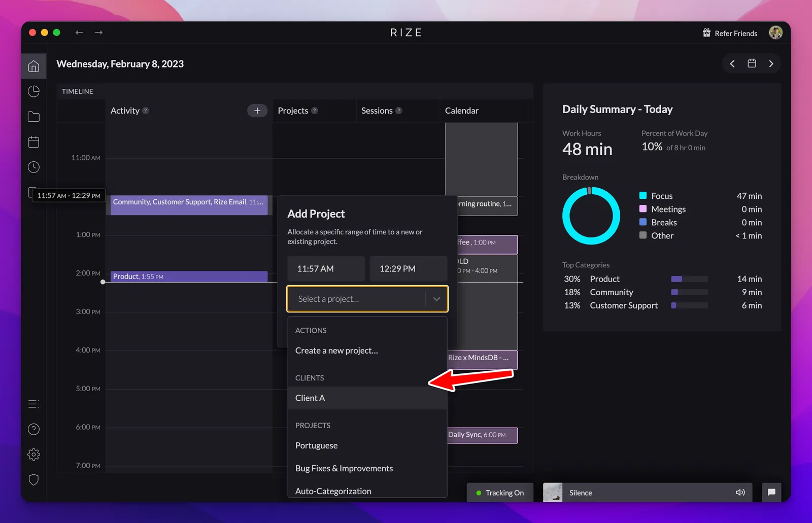Toggle the Tracking On status
Image resolution: width=812 pixels, height=523 pixels.
pyautogui.click(x=500, y=493)
